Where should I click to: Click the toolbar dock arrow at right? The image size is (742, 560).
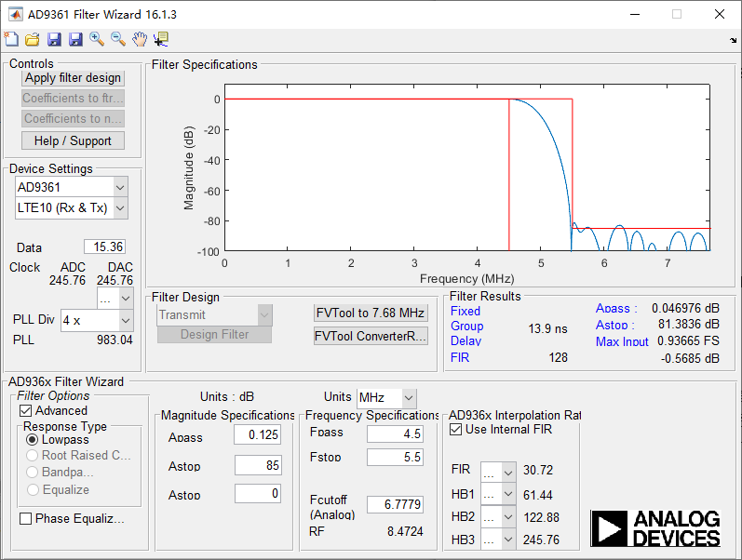pos(733,41)
